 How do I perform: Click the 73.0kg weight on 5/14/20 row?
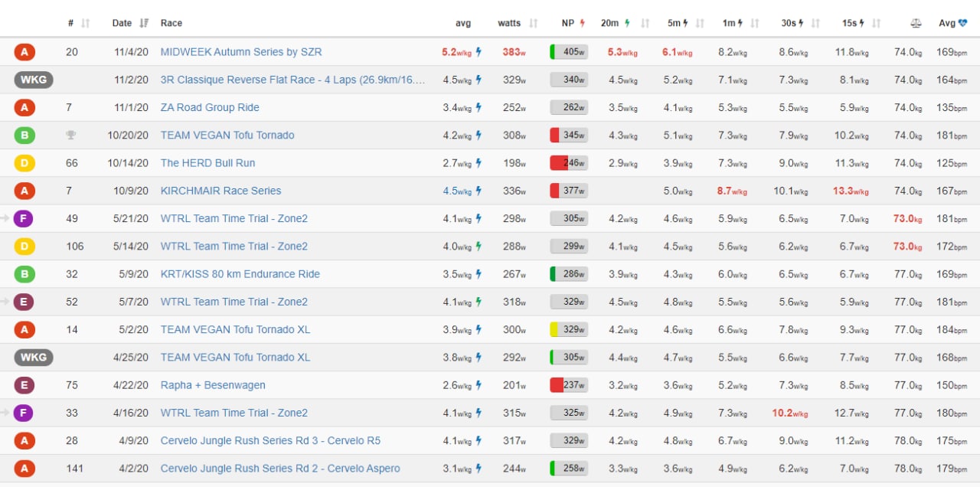click(x=907, y=247)
